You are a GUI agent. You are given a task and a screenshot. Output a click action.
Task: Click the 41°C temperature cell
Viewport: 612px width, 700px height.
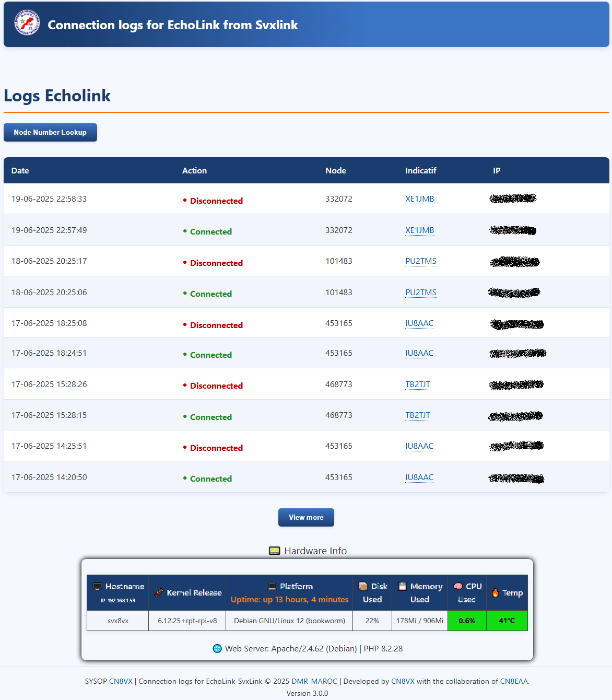[507, 621]
